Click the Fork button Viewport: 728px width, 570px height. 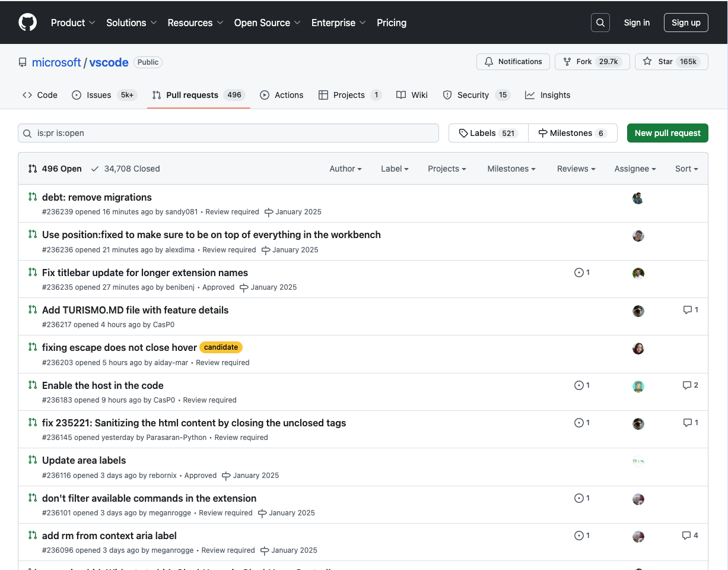(x=592, y=62)
